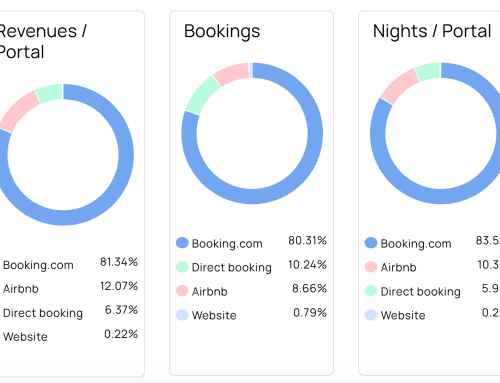The image size is (500, 383).
Task: Toggle Booking.com label in Revenues legend
Action: point(38,265)
